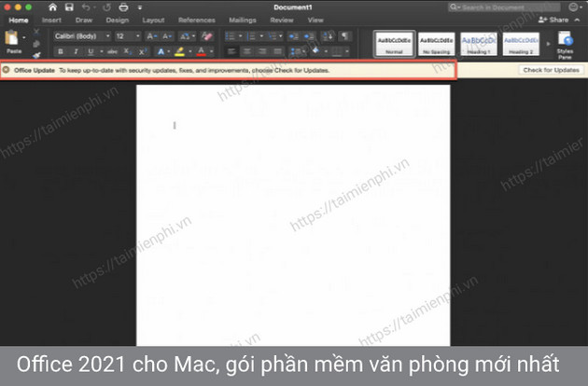
Task: Open font color options arrow
Action: 212,51
